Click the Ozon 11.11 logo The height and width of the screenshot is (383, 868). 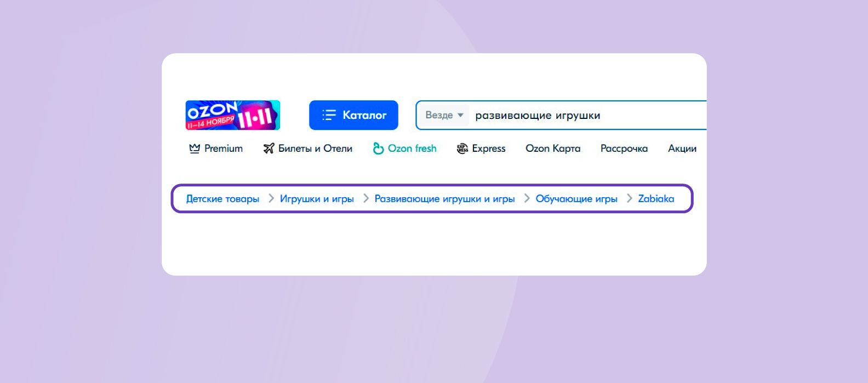point(232,115)
